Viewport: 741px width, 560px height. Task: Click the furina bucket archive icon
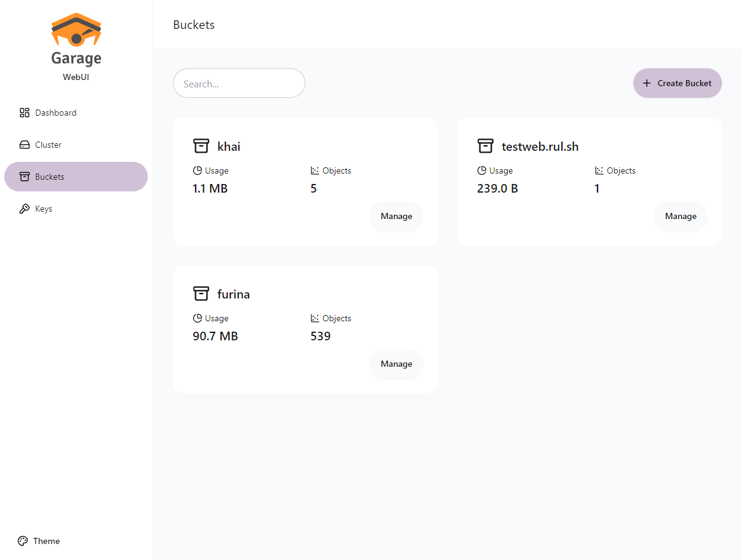click(x=201, y=294)
